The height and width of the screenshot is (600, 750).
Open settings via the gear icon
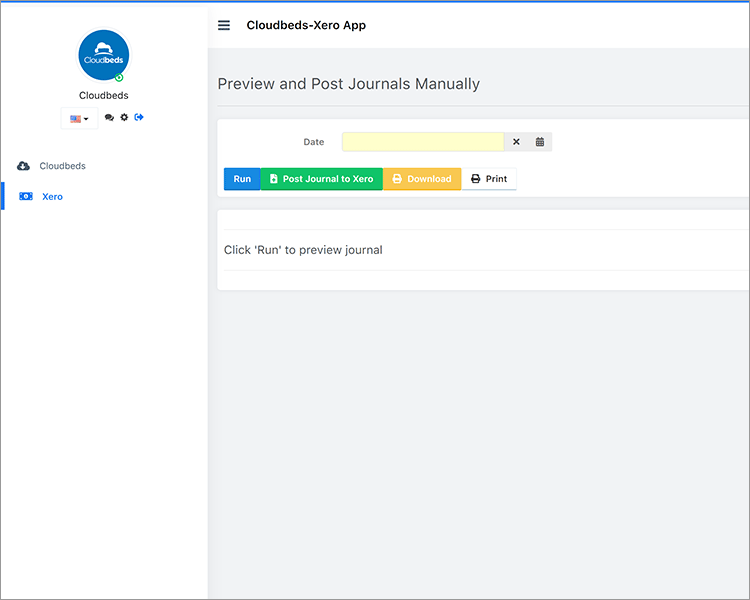[124, 117]
